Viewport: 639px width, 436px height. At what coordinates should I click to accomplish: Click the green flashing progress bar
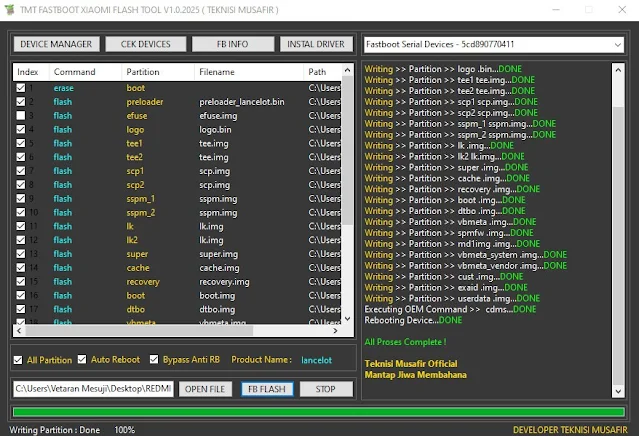click(319, 412)
